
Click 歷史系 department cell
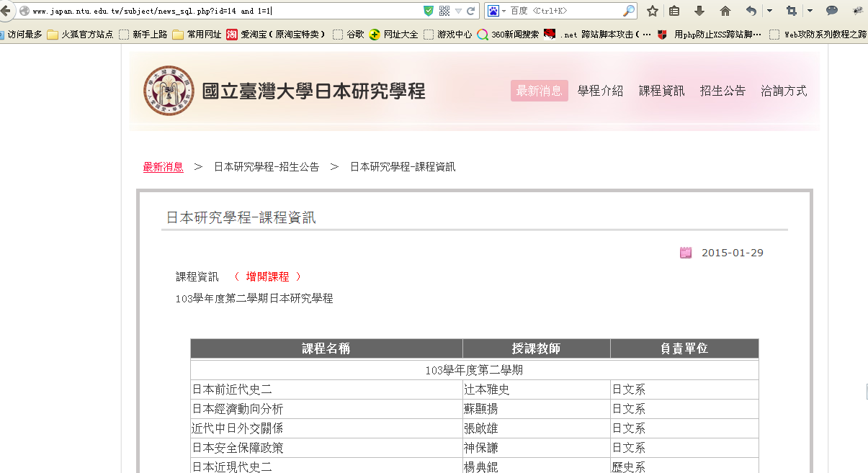684,467
